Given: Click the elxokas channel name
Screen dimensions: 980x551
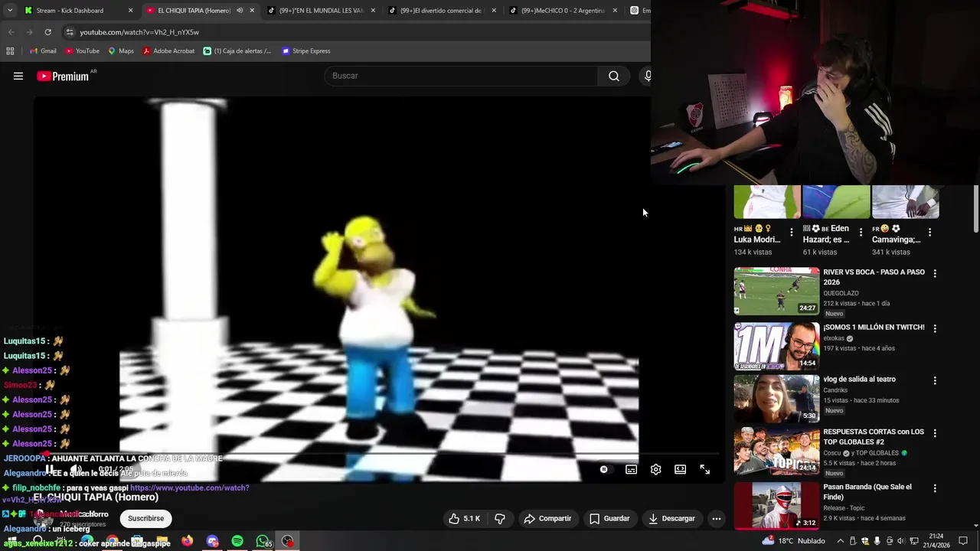Looking at the screenshot, I should pos(835,338).
